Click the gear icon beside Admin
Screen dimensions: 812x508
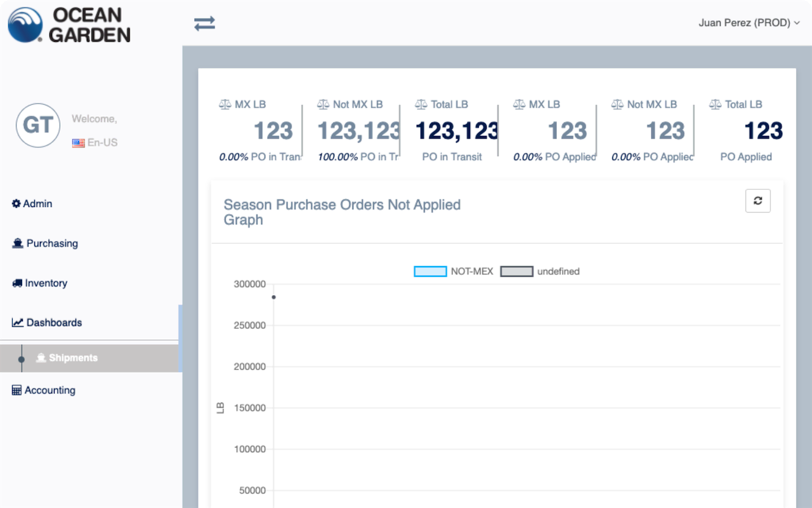[x=16, y=204]
